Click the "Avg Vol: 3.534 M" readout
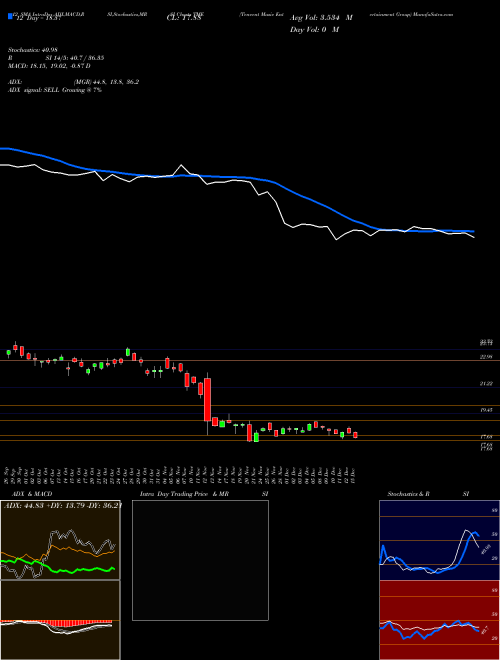 [321, 18]
